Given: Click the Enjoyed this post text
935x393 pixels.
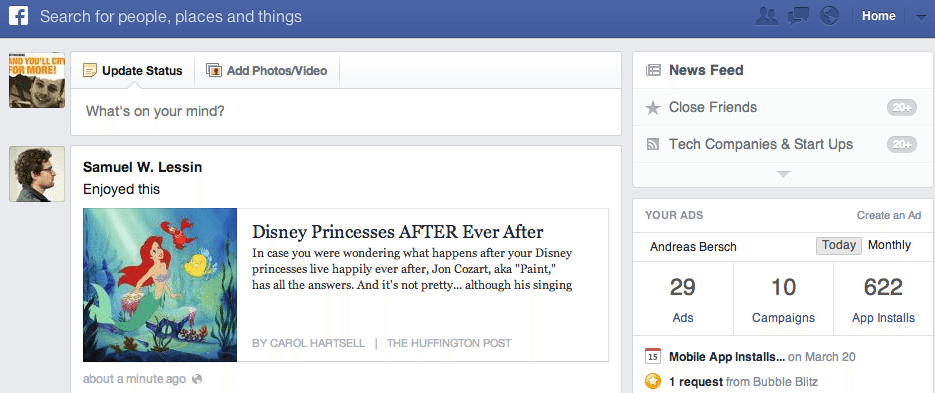Looking at the screenshot, I should pyautogui.click(x=121, y=190).
